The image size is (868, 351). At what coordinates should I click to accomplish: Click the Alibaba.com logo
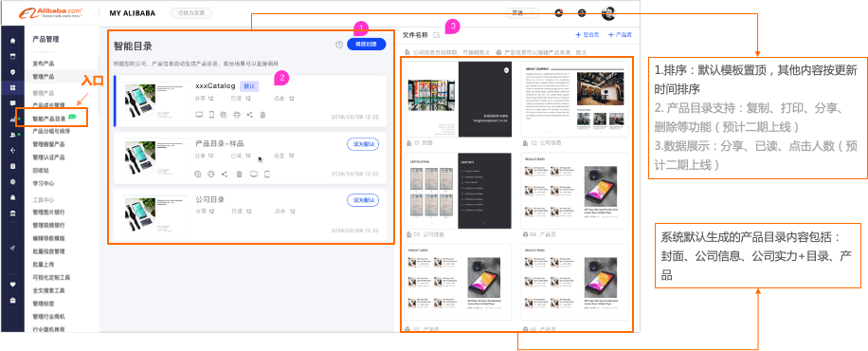51,12
